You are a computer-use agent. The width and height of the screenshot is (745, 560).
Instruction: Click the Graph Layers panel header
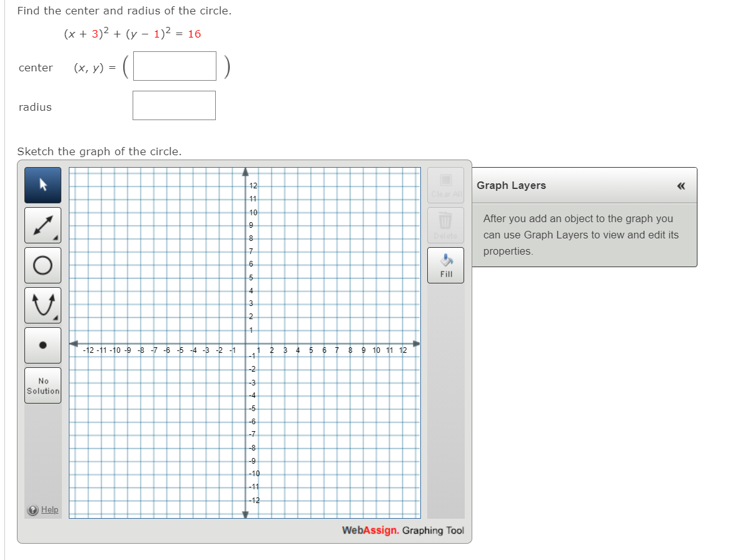(x=511, y=185)
